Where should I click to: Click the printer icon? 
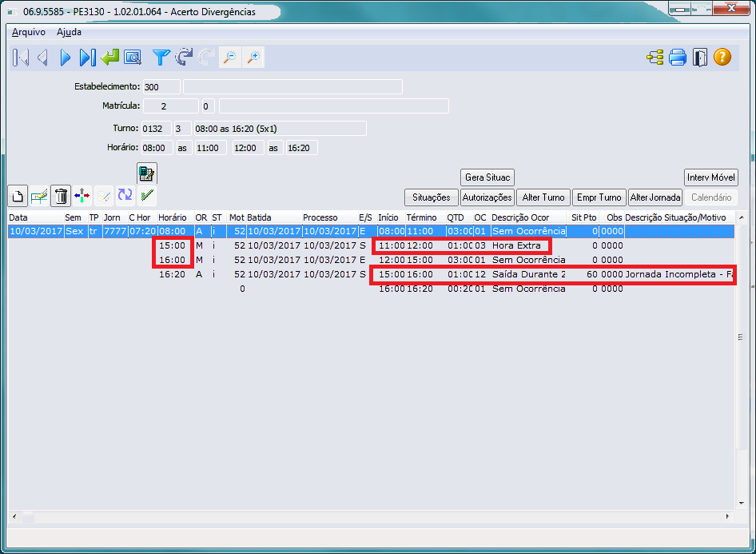click(678, 58)
